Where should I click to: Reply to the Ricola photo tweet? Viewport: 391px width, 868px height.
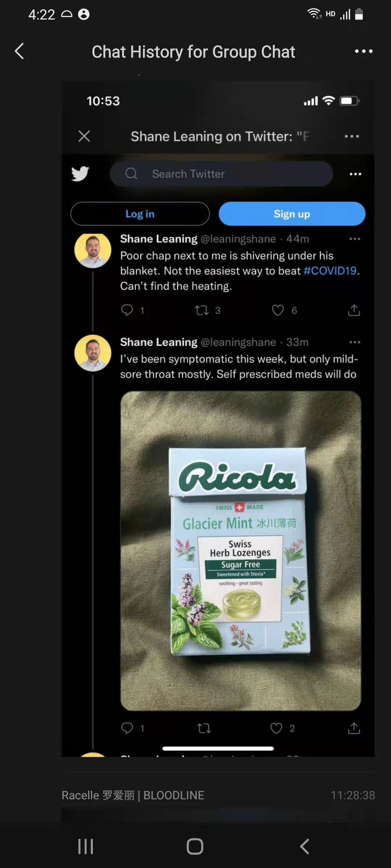point(127,728)
